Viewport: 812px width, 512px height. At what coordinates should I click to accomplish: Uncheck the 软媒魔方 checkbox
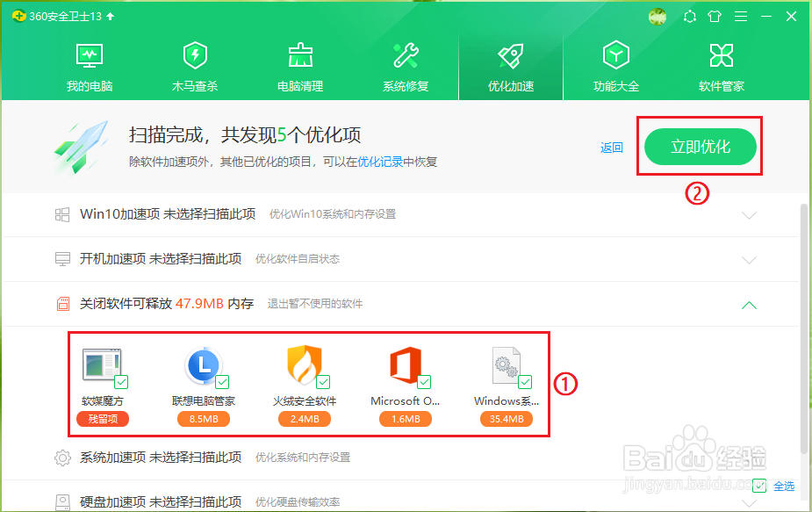click(121, 382)
